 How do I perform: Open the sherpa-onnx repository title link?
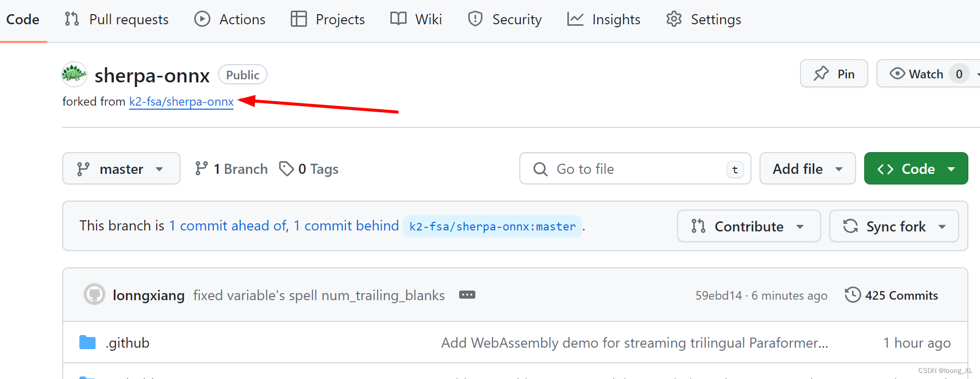[152, 75]
